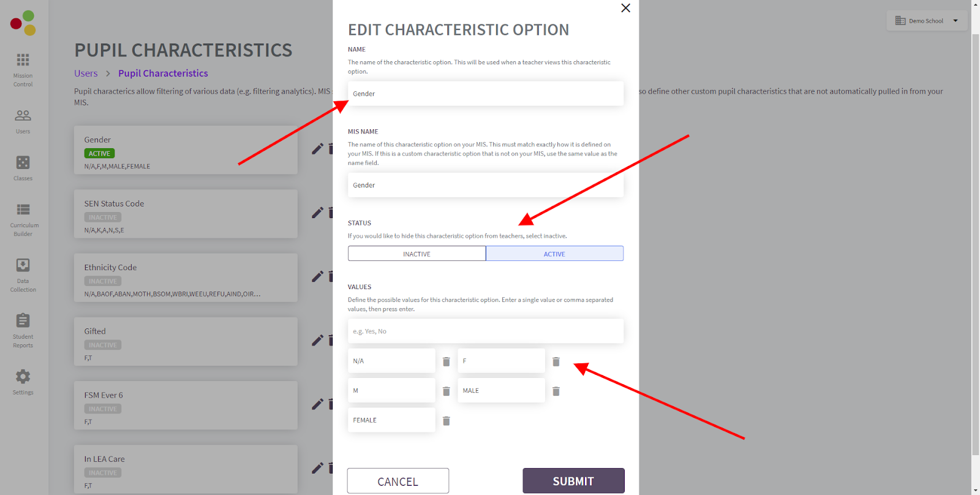Image resolution: width=980 pixels, height=495 pixels.
Task: Open Student Reports in sidebar
Action: (x=23, y=331)
